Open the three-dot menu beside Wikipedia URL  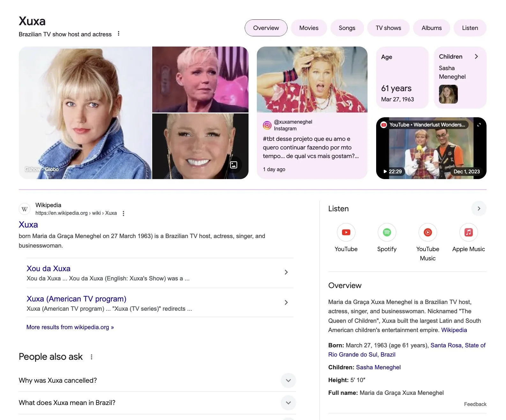(123, 213)
